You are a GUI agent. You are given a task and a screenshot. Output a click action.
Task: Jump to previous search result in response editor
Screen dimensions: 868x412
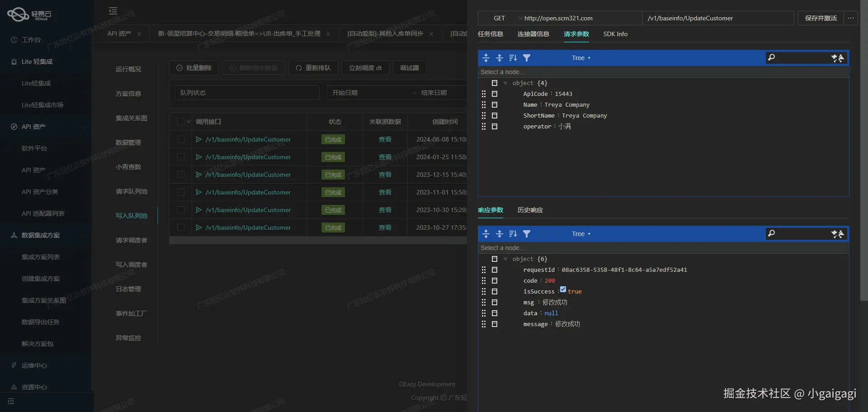[841, 234]
